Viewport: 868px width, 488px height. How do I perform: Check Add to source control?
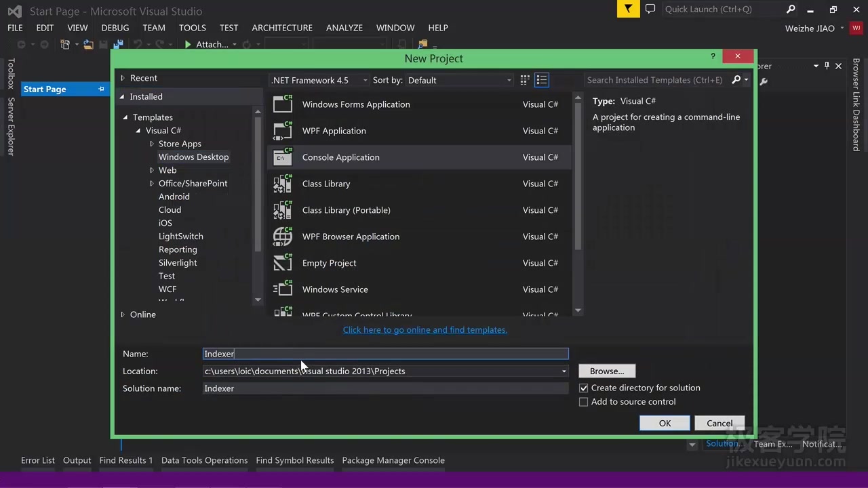(x=583, y=402)
